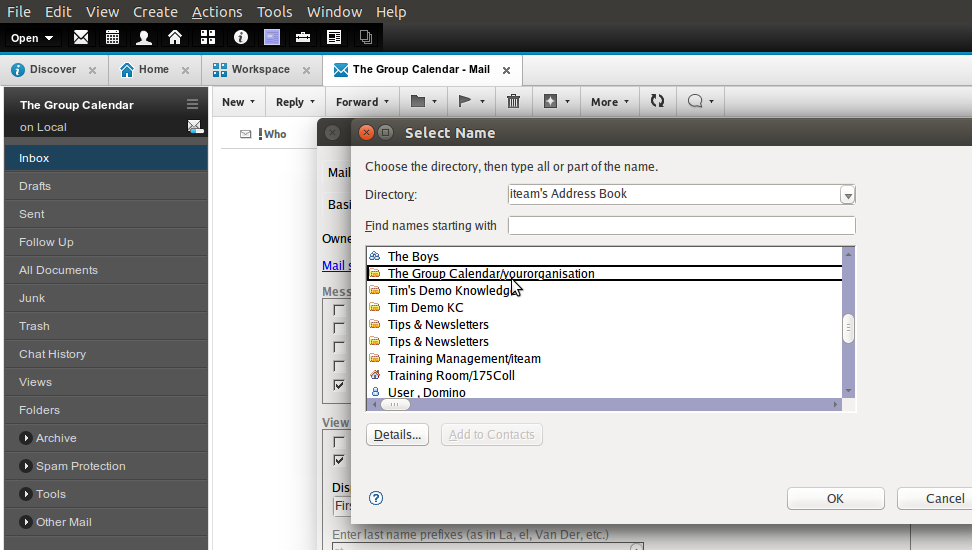Expand the Directory dropdown list
972x550 pixels.
847,195
